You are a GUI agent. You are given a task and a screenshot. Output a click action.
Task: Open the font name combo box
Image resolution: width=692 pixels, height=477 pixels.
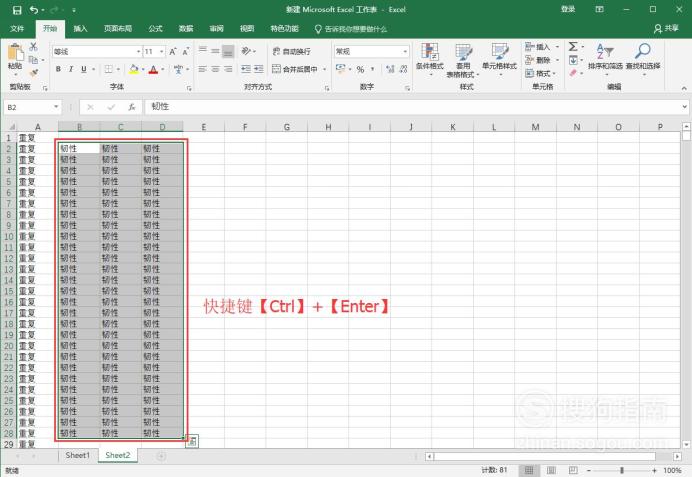(97, 52)
